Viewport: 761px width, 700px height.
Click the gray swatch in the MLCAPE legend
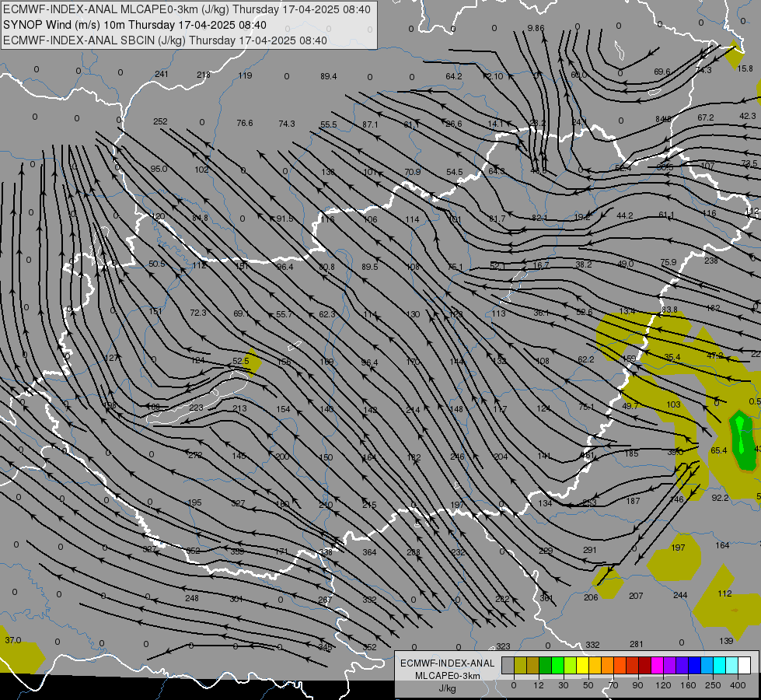[x=508, y=665]
